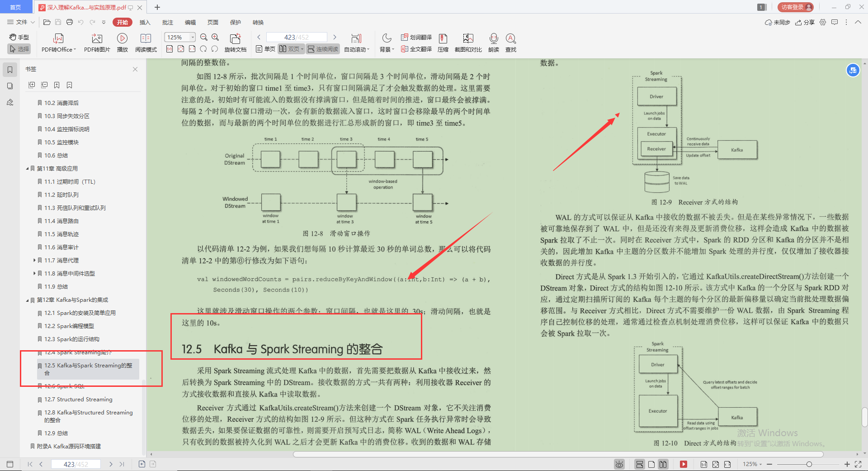Launch 全文翻译 full-text translation
The image size is (868, 471).
[x=416, y=49]
